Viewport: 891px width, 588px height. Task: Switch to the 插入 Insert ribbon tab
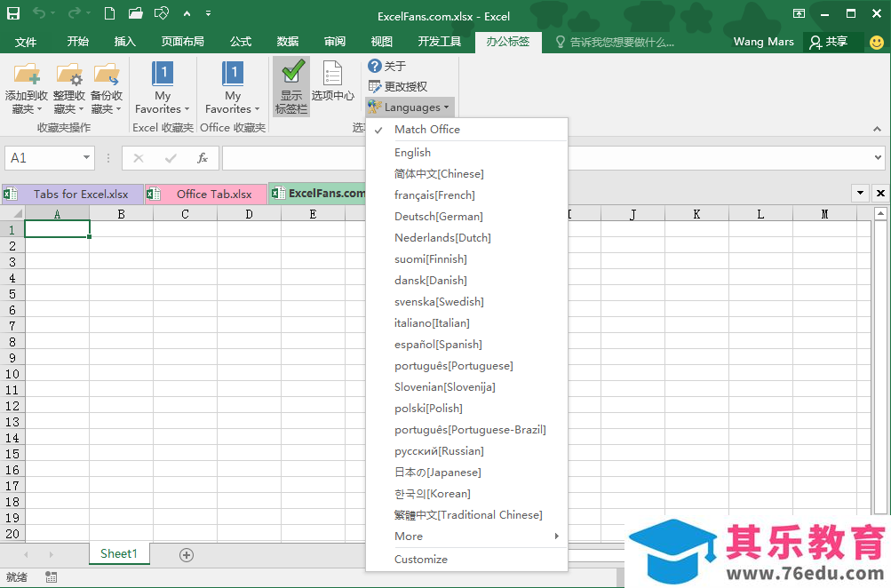point(124,42)
